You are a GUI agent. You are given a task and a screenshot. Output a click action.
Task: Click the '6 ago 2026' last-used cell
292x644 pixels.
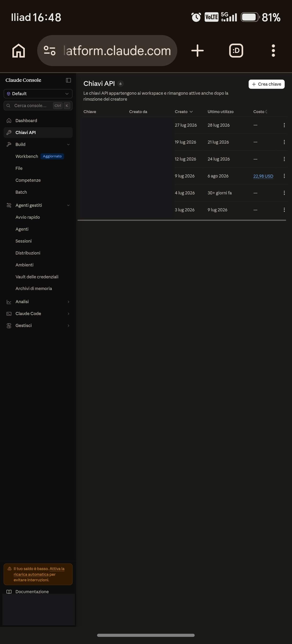click(x=218, y=176)
